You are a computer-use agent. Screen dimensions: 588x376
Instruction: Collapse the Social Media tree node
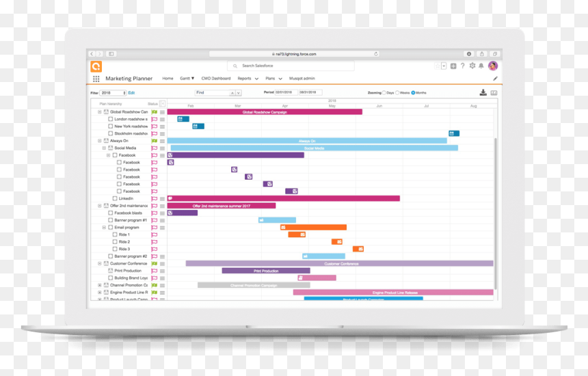pos(104,148)
